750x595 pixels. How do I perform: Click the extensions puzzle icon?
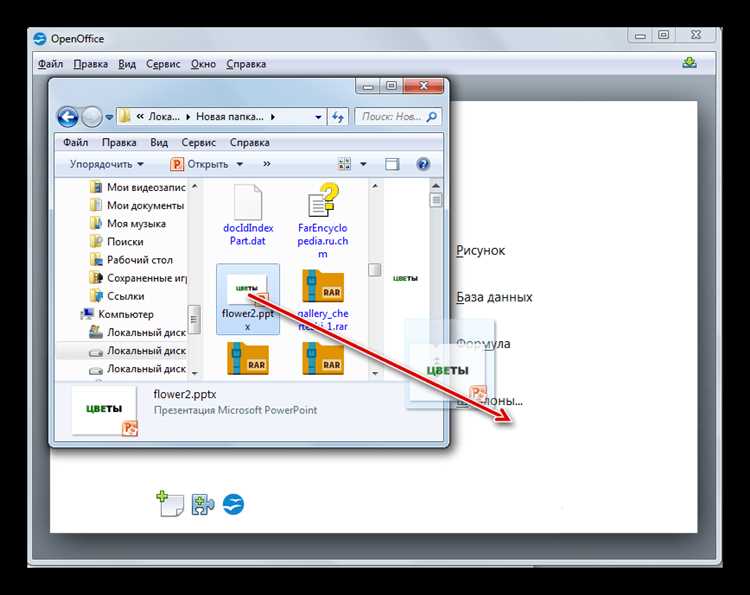(x=203, y=505)
